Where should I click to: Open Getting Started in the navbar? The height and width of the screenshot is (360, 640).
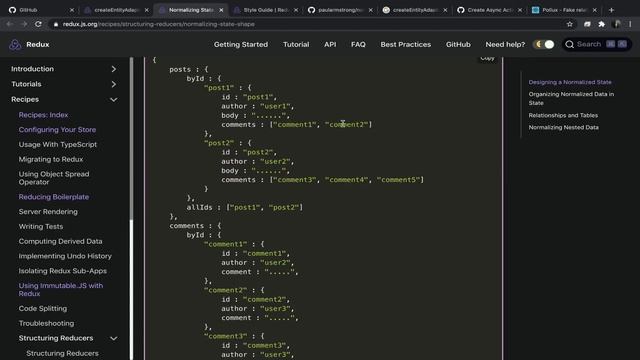[x=241, y=44]
